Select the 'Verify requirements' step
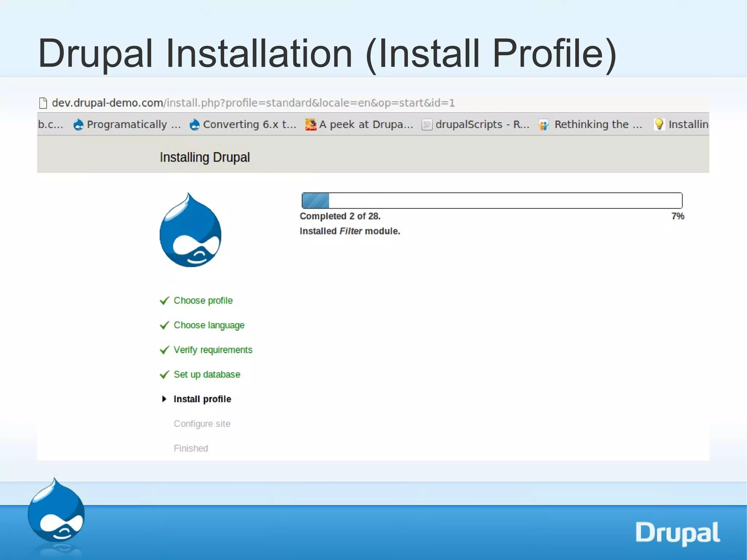The width and height of the screenshot is (747, 560). pyautogui.click(x=213, y=350)
